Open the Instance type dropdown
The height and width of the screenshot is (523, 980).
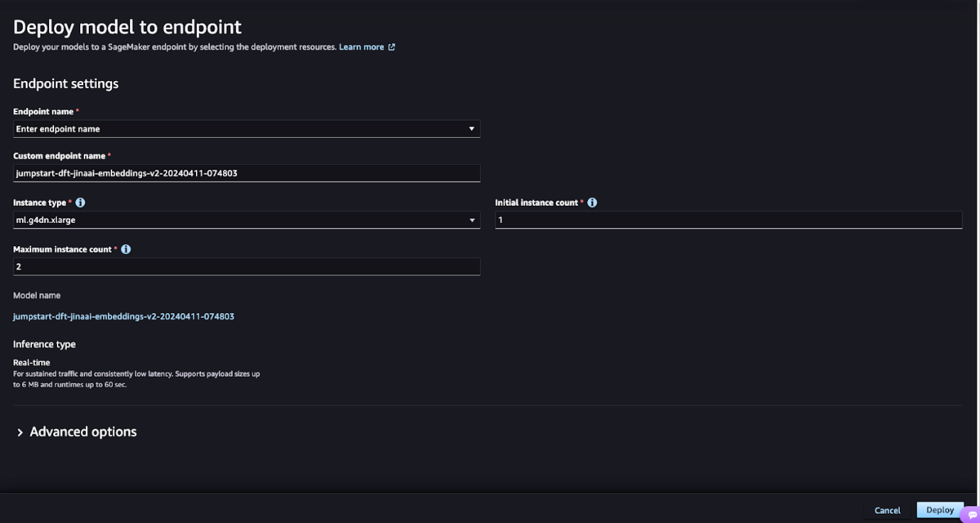(x=246, y=220)
